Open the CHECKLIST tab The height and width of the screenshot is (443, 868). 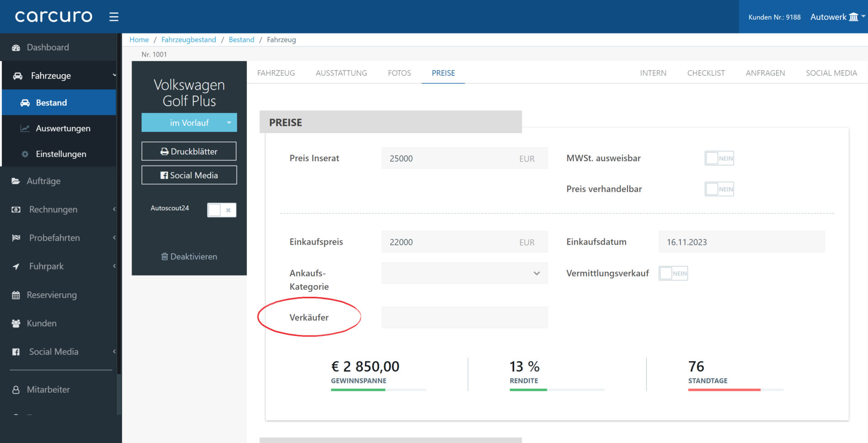point(706,73)
